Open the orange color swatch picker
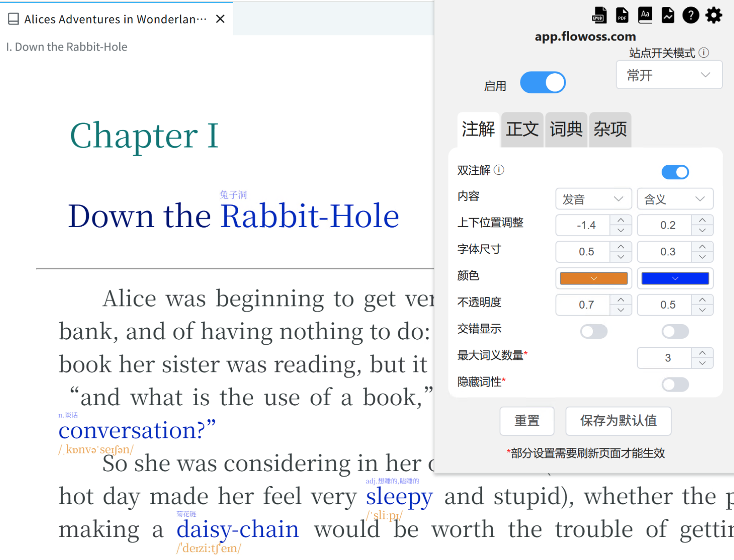This screenshot has height=560, width=734. point(593,278)
